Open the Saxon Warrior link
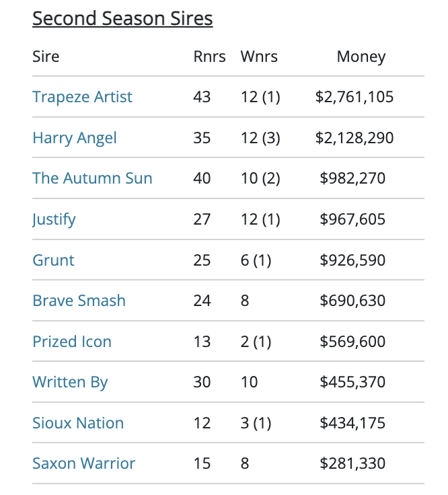448x495 pixels. [x=83, y=463]
